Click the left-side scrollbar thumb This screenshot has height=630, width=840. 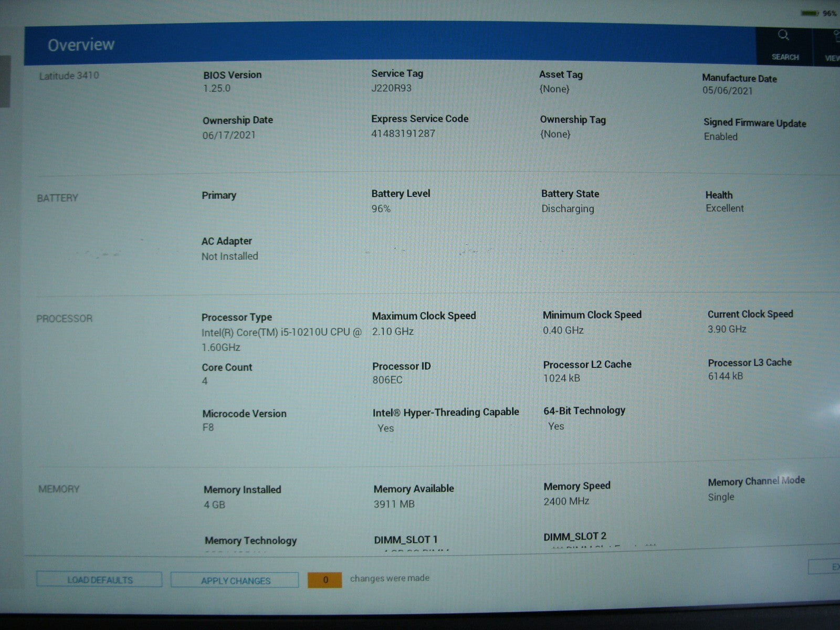point(5,81)
